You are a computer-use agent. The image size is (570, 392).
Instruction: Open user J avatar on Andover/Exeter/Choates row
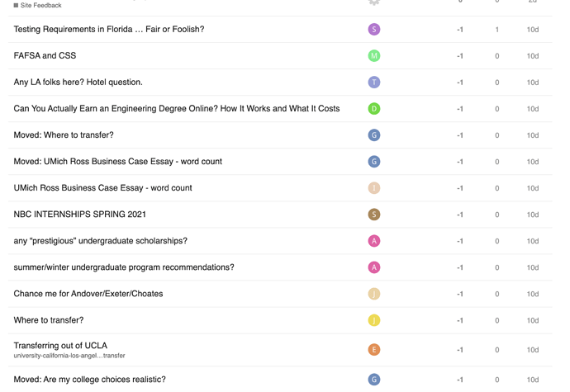pos(374,294)
